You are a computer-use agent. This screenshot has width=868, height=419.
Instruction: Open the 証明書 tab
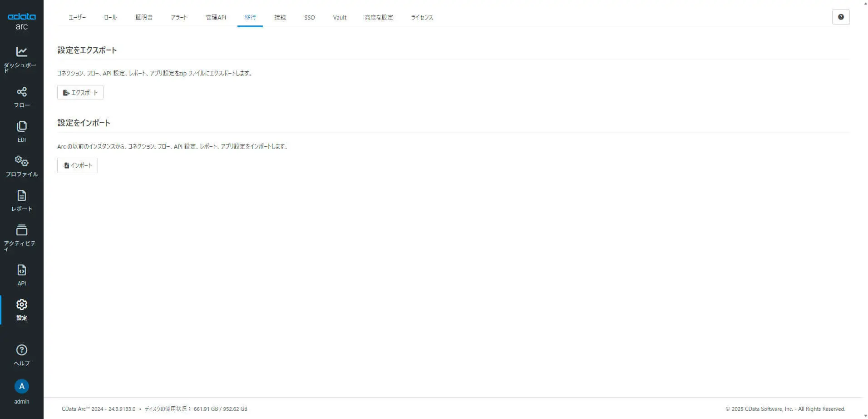144,17
